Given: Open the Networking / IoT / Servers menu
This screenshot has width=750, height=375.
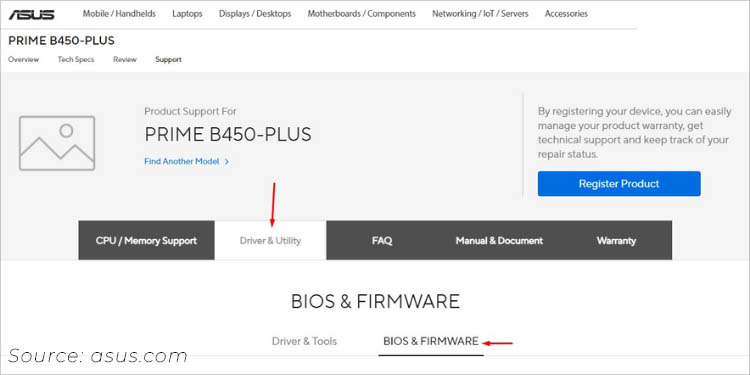Looking at the screenshot, I should 480,14.
